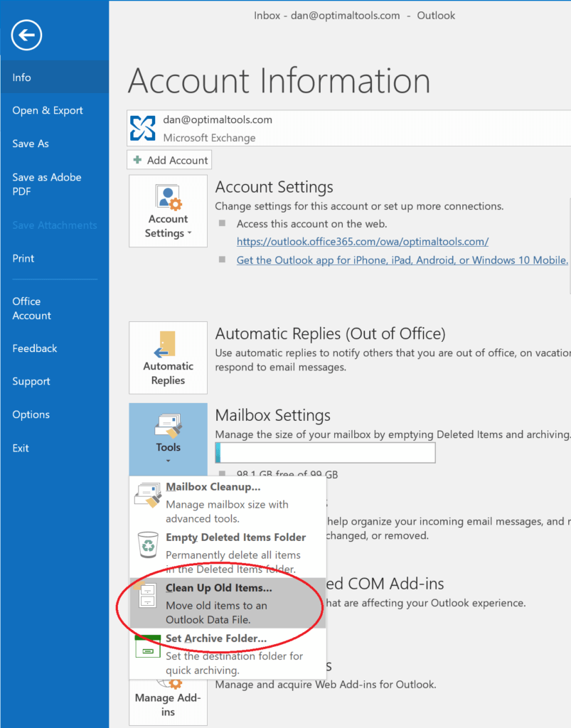Image resolution: width=571 pixels, height=728 pixels.
Task: Click the Access this account on the web text
Action: click(311, 224)
